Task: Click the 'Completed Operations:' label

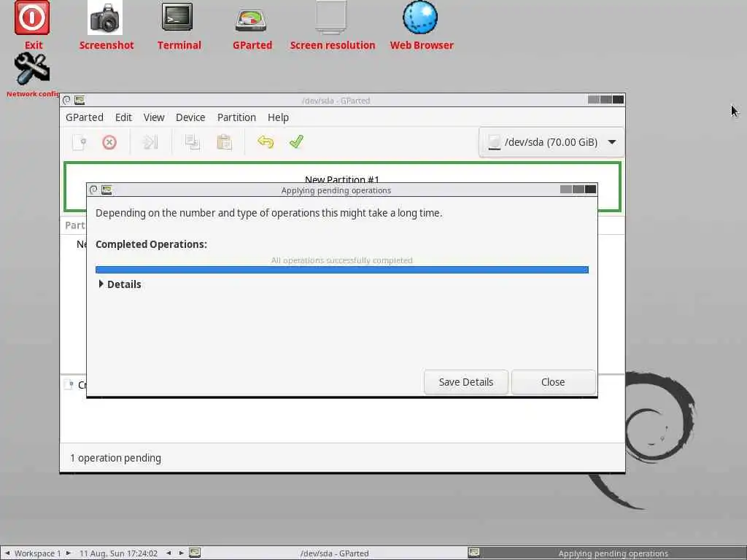Action: click(x=151, y=244)
